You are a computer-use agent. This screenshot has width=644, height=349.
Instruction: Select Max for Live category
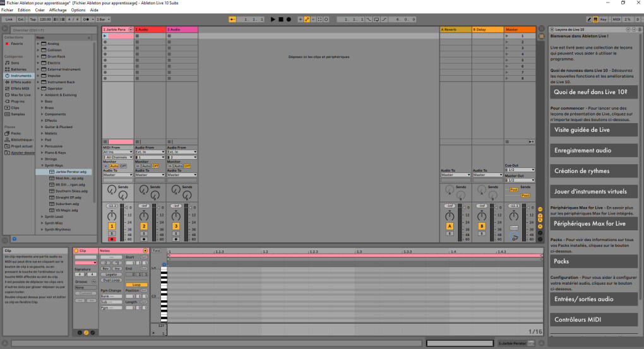click(x=21, y=95)
